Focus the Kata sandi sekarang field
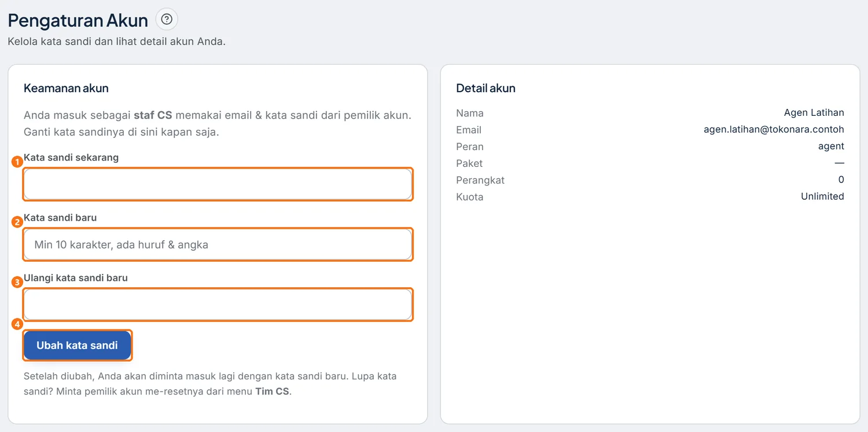Image resolution: width=868 pixels, height=432 pixels. [218, 185]
